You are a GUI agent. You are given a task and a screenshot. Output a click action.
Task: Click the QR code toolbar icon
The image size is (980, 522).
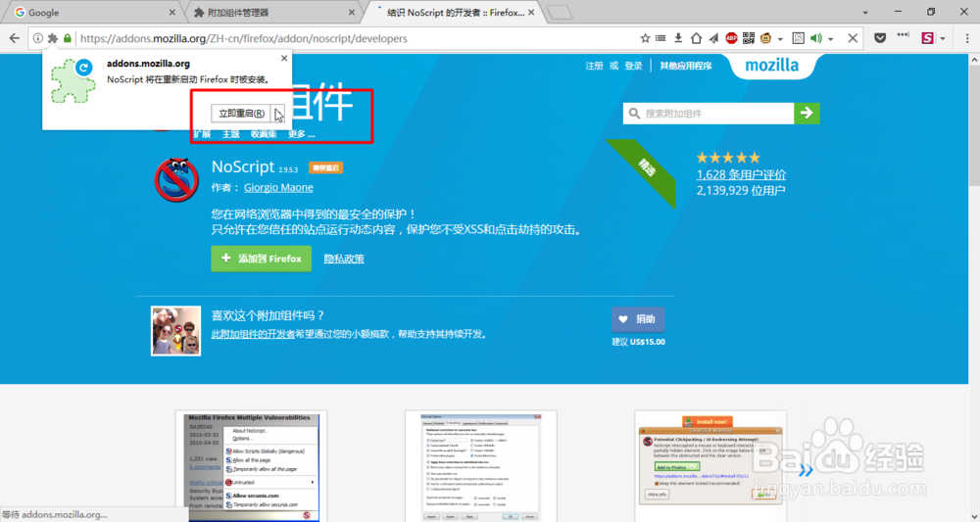[x=748, y=38]
